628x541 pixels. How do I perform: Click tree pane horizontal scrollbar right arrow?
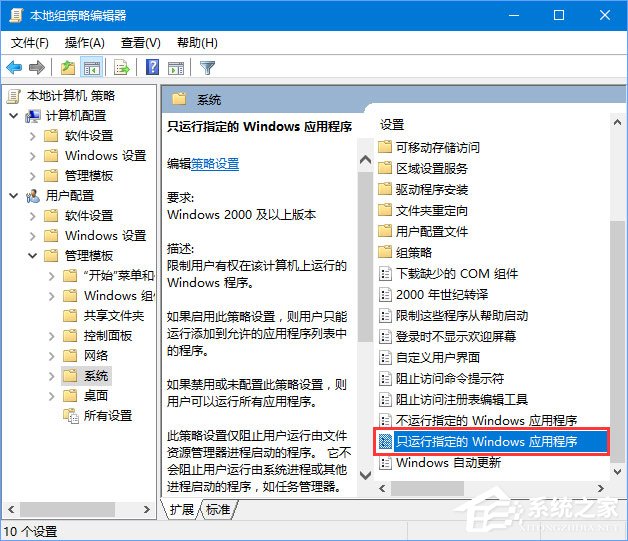click(147, 509)
